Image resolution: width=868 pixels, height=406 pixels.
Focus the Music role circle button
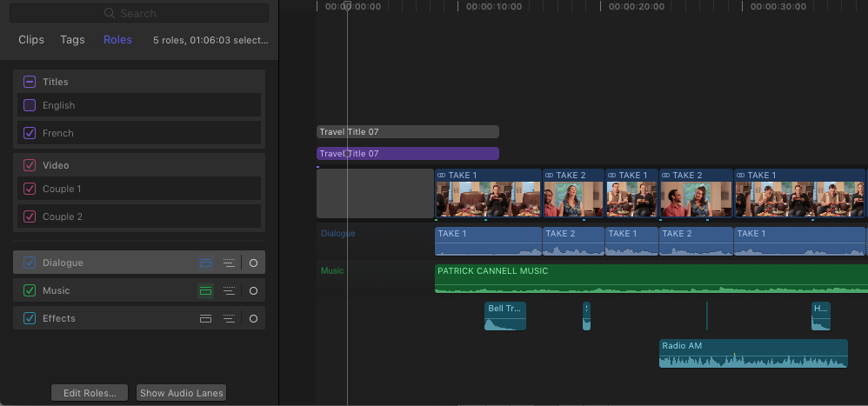[253, 290]
